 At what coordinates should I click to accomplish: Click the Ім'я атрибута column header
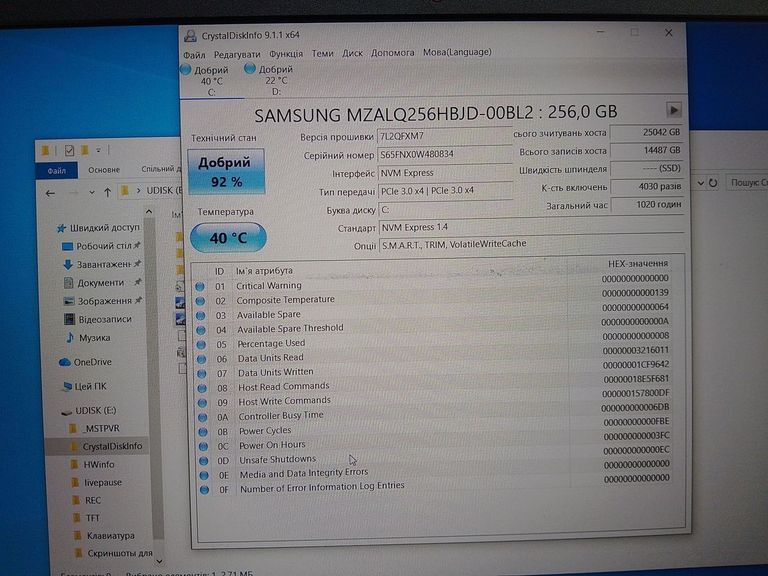(x=264, y=270)
